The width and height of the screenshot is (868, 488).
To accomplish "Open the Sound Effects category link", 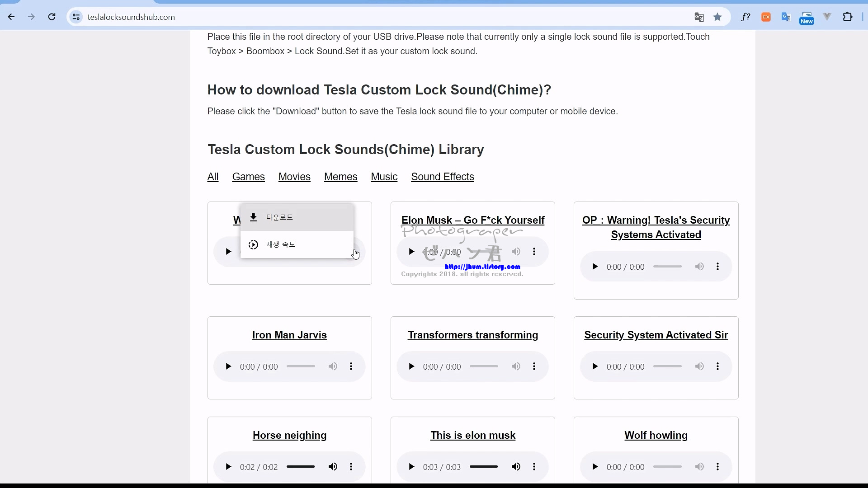I will (x=442, y=177).
